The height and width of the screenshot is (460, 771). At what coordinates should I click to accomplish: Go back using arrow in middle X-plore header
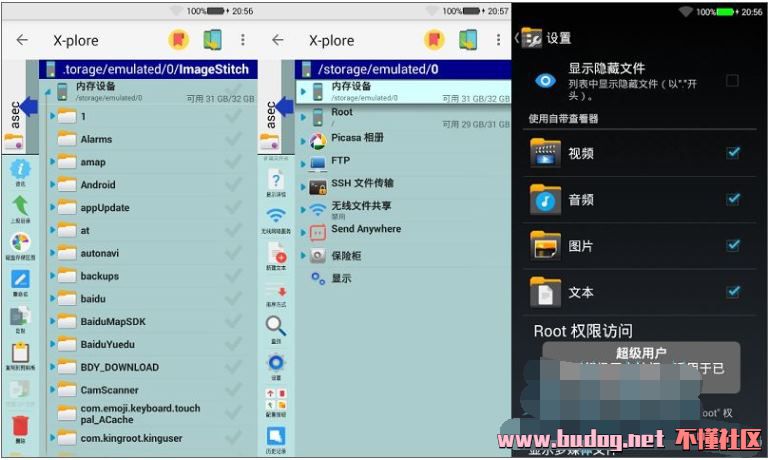pos(278,40)
